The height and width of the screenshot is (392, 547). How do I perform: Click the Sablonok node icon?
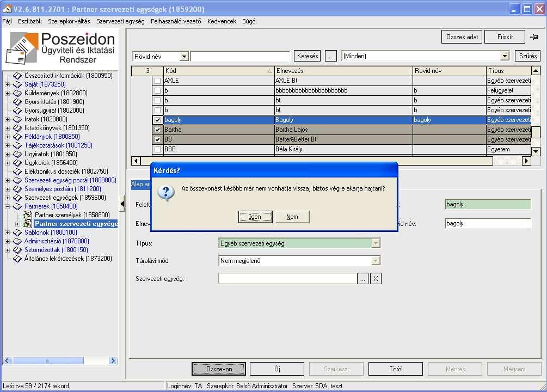(x=17, y=232)
